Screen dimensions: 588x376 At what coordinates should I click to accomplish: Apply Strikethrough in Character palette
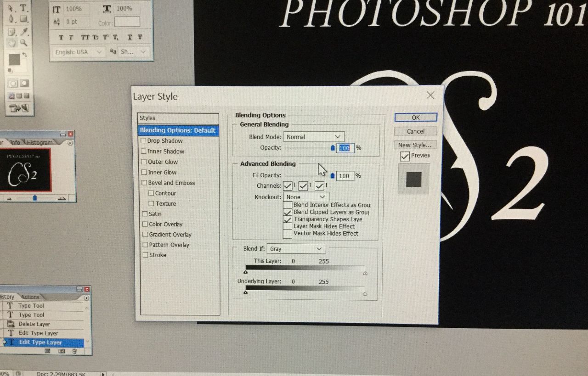click(x=140, y=38)
